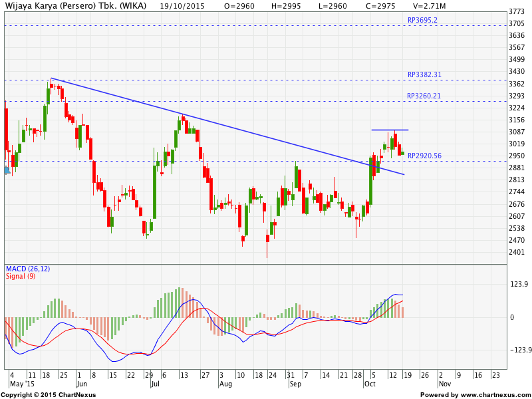
Task: Click the 123.9 value on MACD axis
Action: [517, 284]
